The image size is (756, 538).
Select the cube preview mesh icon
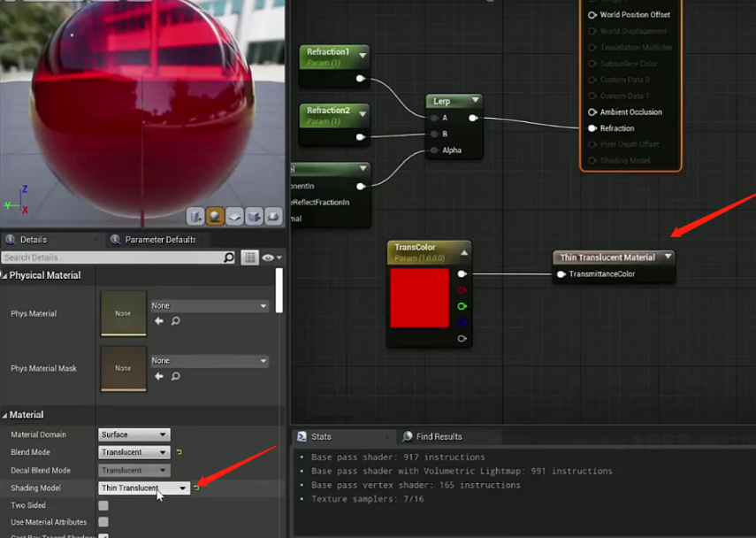(254, 216)
